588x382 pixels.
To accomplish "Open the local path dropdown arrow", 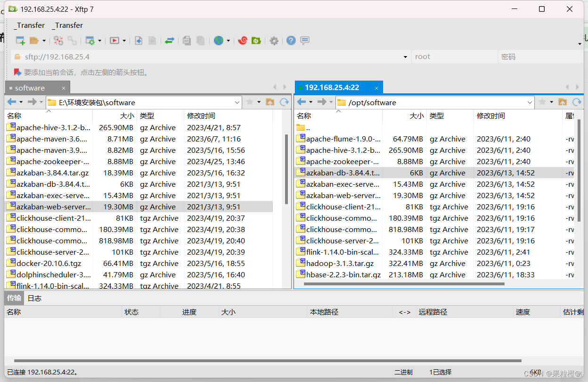I will [x=238, y=102].
